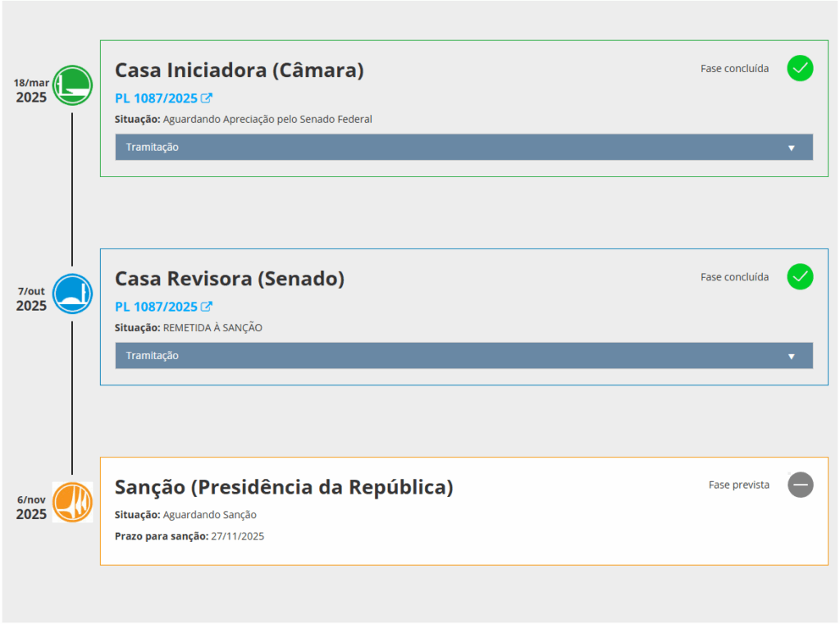Click green checkmark icon in Casa Iniciadora card

coord(800,68)
